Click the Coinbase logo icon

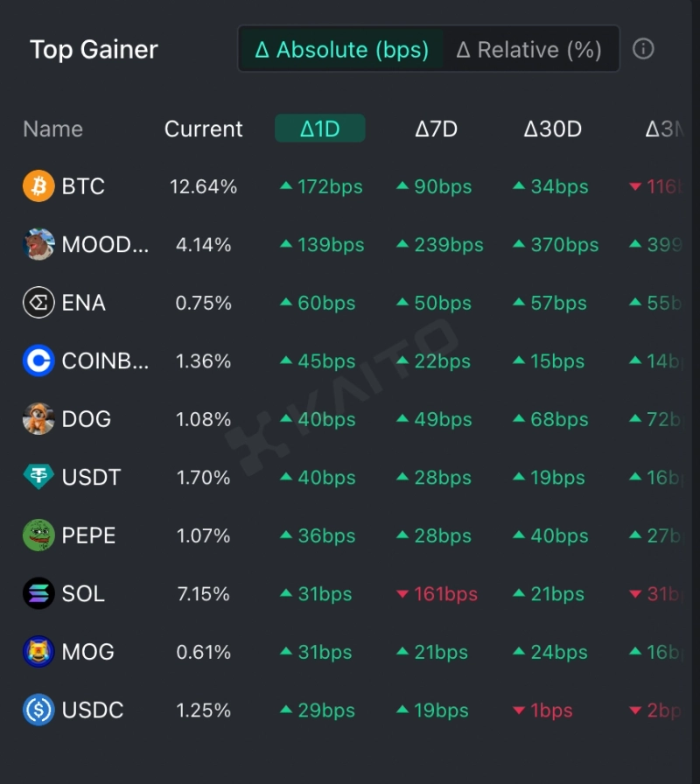point(38,361)
